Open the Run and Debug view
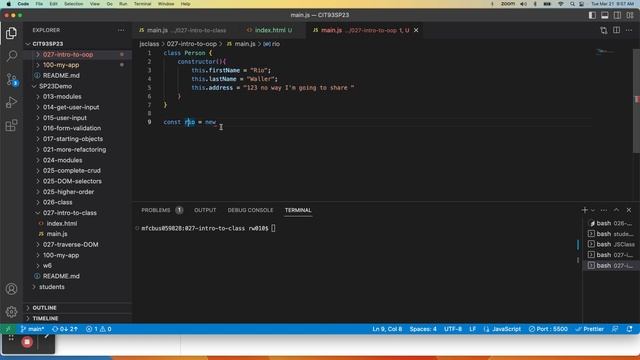This screenshot has width=640, height=360. click(x=11, y=102)
